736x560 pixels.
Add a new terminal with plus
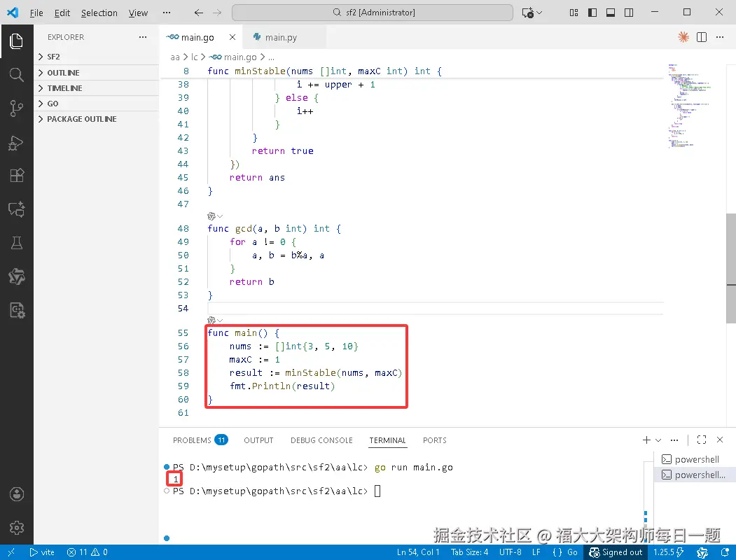[646, 440]
